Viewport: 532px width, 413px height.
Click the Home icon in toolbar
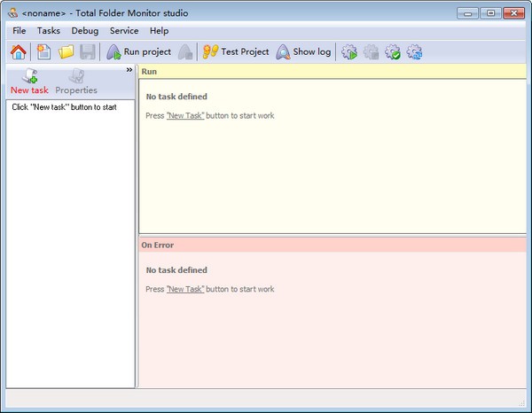tap(18, 52)
